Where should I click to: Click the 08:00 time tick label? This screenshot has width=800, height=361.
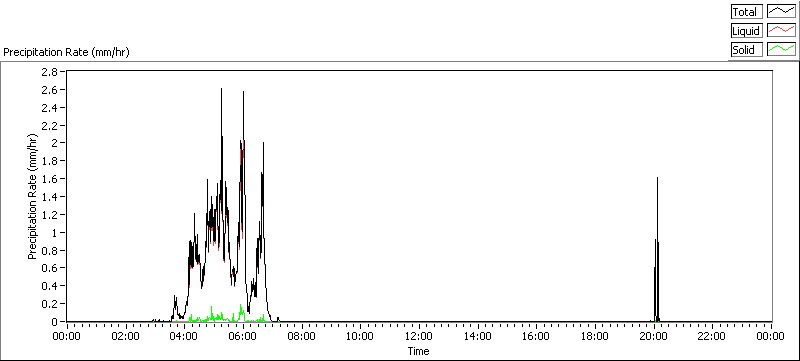302,336
